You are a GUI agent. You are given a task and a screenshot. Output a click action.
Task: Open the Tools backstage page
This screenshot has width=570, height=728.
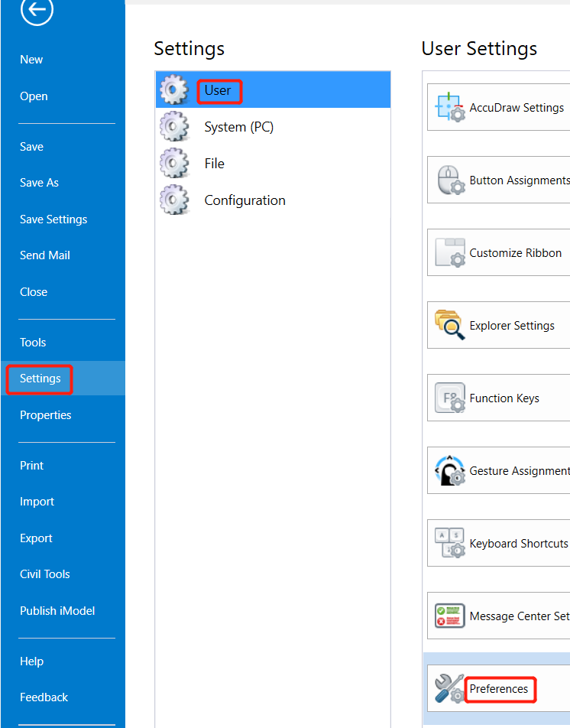click(x=32, y=343)
